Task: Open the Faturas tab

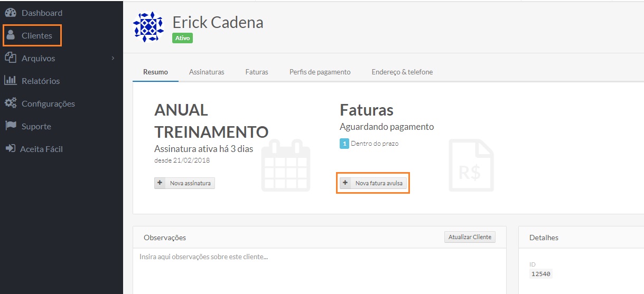Action: coord(257,72)
